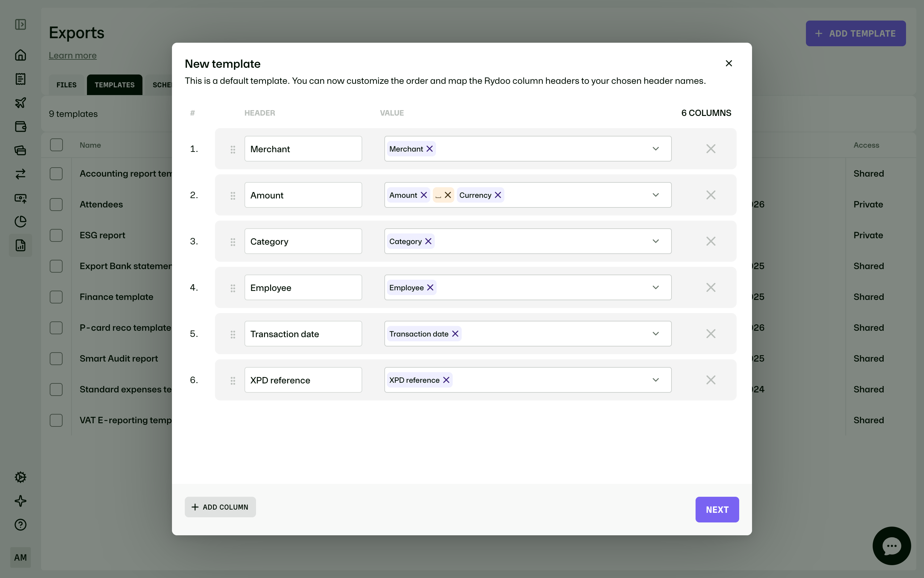The image size is (924, 578).
Task: Remove the Currency tag from Amount row
Action: tap(498, 195)
